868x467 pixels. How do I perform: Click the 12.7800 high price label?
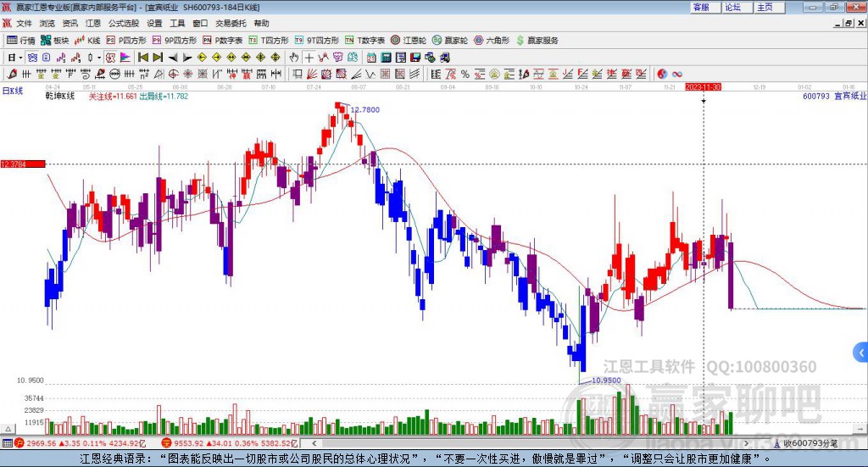(x=364, y=109)
